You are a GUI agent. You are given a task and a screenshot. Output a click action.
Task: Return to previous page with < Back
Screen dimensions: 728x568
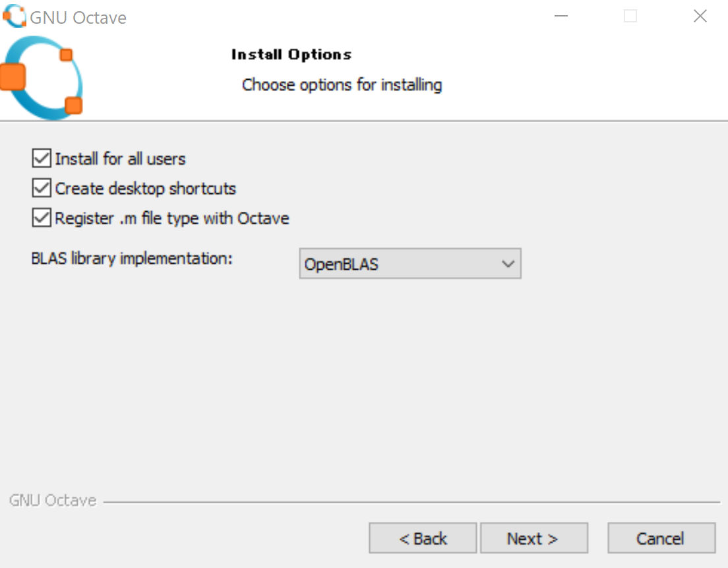(423, 538)
